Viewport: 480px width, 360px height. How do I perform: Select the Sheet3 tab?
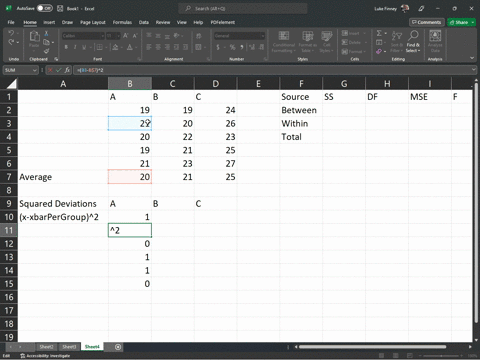point(69,347)
